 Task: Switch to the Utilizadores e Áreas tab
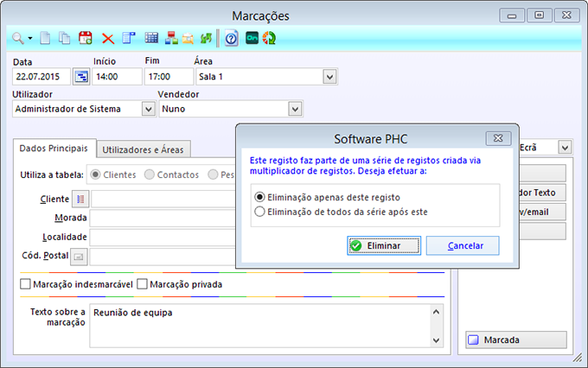[x=144, y=149]
